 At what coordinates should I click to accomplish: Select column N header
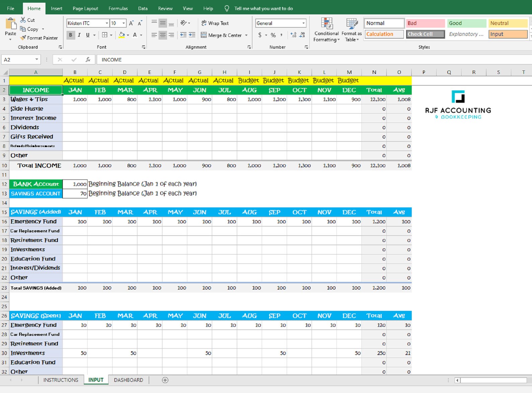click(374, 72)
